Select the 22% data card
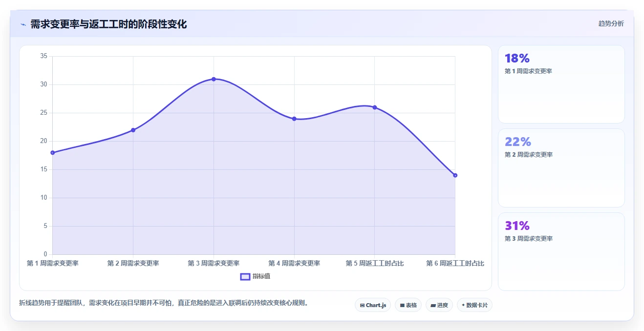The height and width of the screenshot is (331, 644). click(561, 168)
